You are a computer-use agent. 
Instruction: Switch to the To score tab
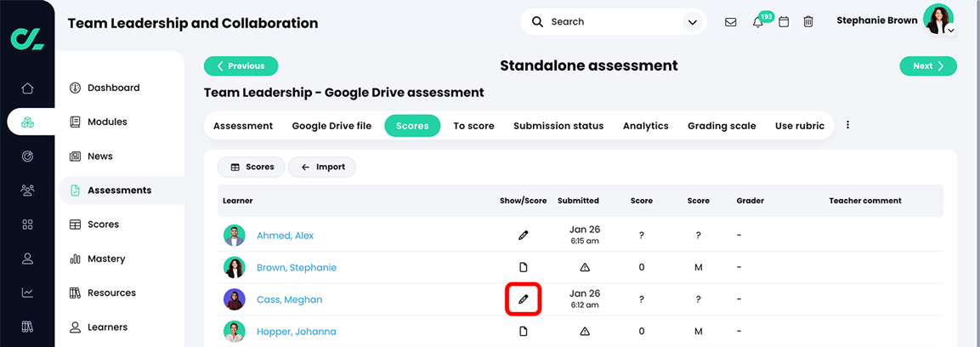[473, 126]
